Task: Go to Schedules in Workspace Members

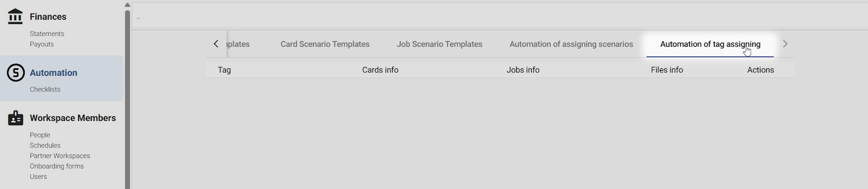Action: coord(45,145)
